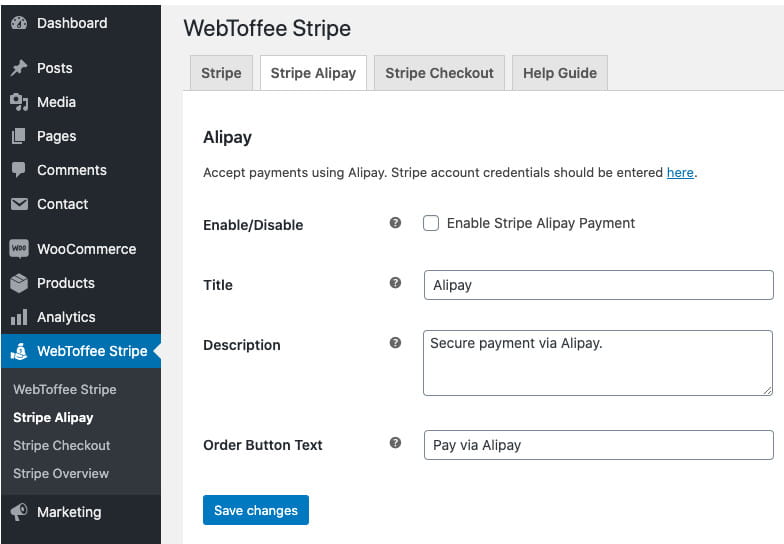Open Analytics menu item

click(x=81, y=317)
